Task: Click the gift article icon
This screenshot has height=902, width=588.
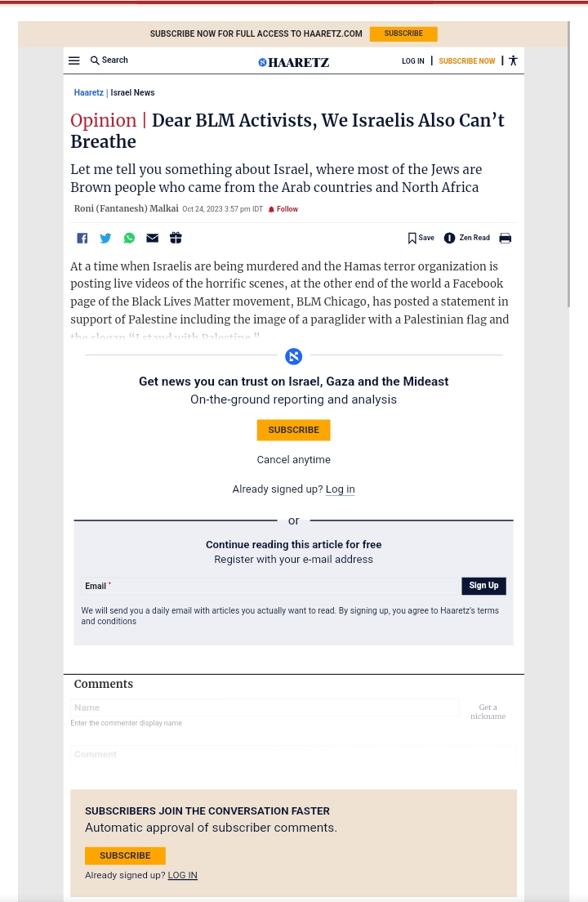Action: pyautogui.click(x=176, y=238)
